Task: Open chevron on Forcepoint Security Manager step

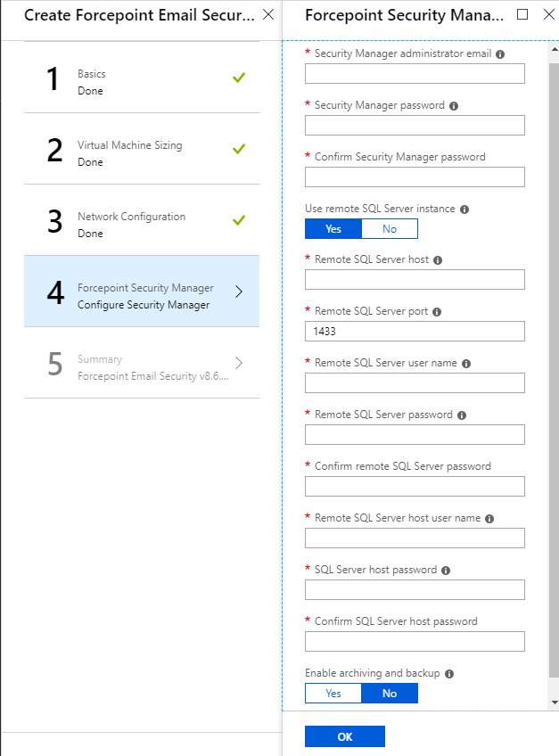Action: 239,292
